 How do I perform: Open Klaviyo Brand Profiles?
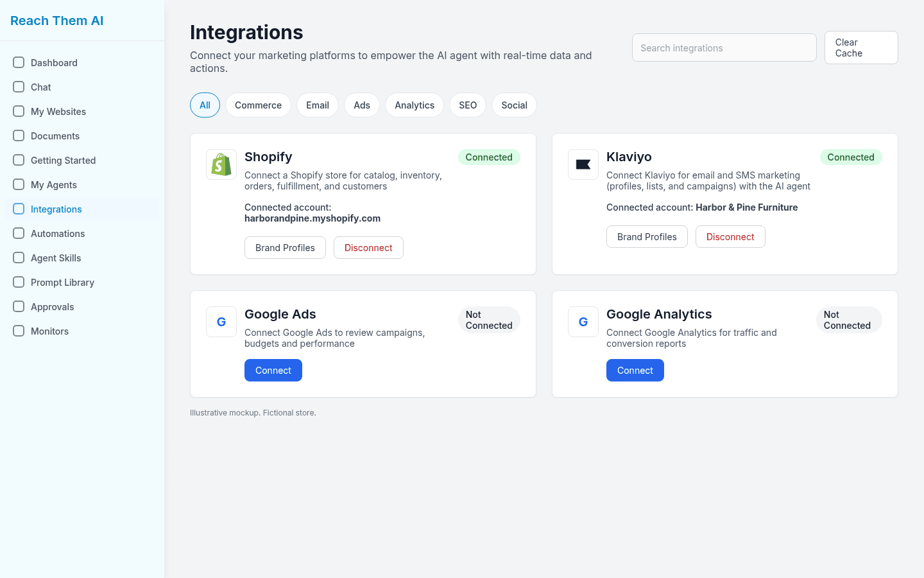coord(647,237)
